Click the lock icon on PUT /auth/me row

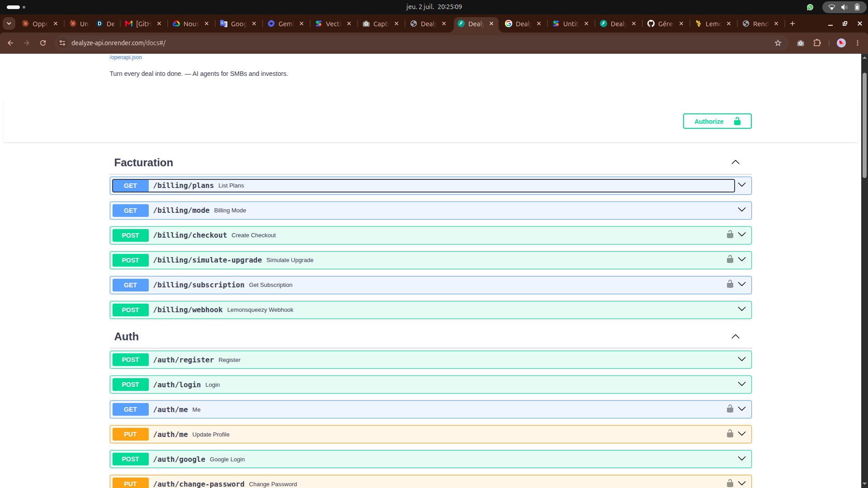point(730,433)
